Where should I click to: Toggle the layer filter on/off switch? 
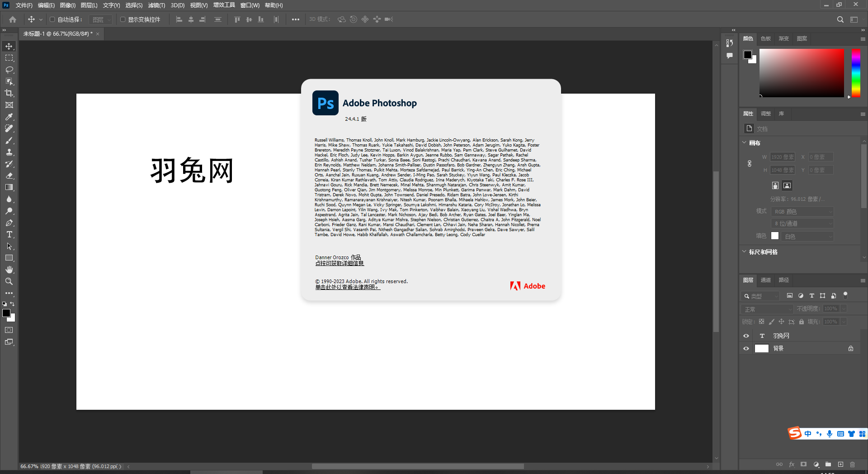tap(845, 295)
